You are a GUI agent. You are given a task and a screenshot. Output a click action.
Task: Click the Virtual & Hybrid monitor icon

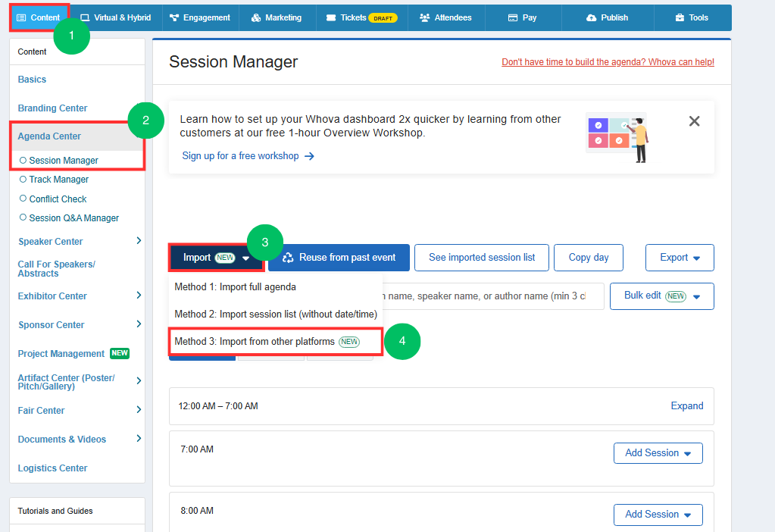click(x=85, y=17)
